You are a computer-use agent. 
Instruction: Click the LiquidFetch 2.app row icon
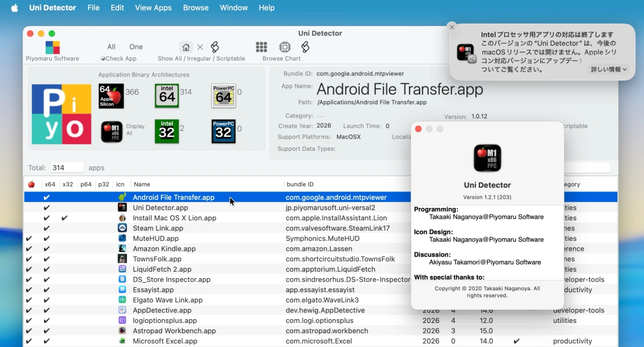tap(122, 269)
